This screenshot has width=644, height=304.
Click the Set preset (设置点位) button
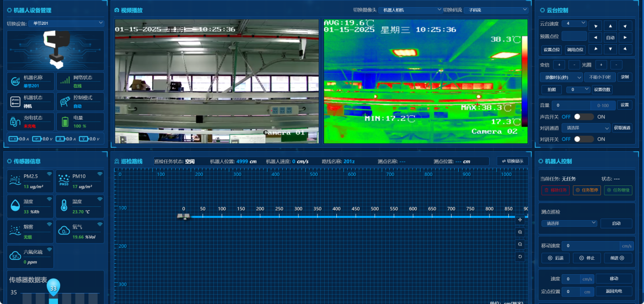pyautogui.click(x=551, y=50)
